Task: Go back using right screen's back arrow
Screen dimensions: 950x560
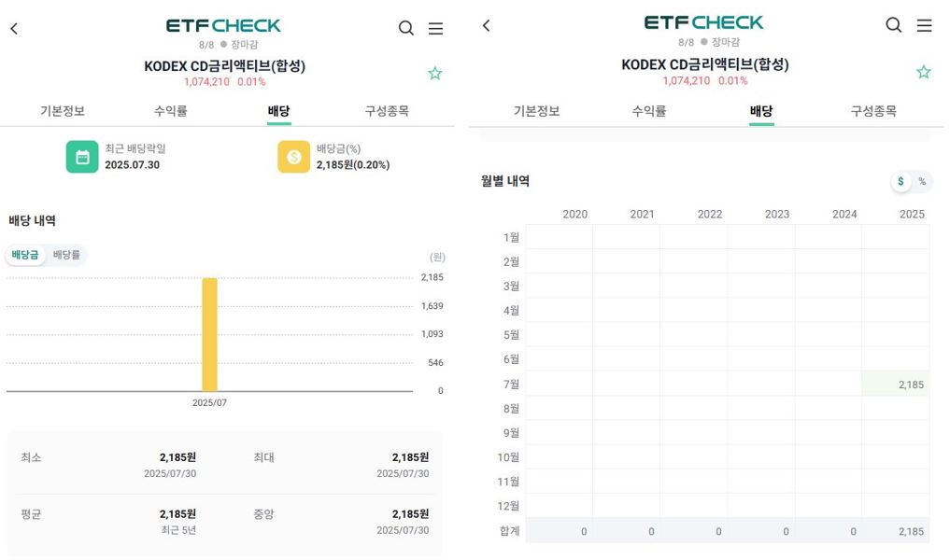Action: click(x=486, y=25)
